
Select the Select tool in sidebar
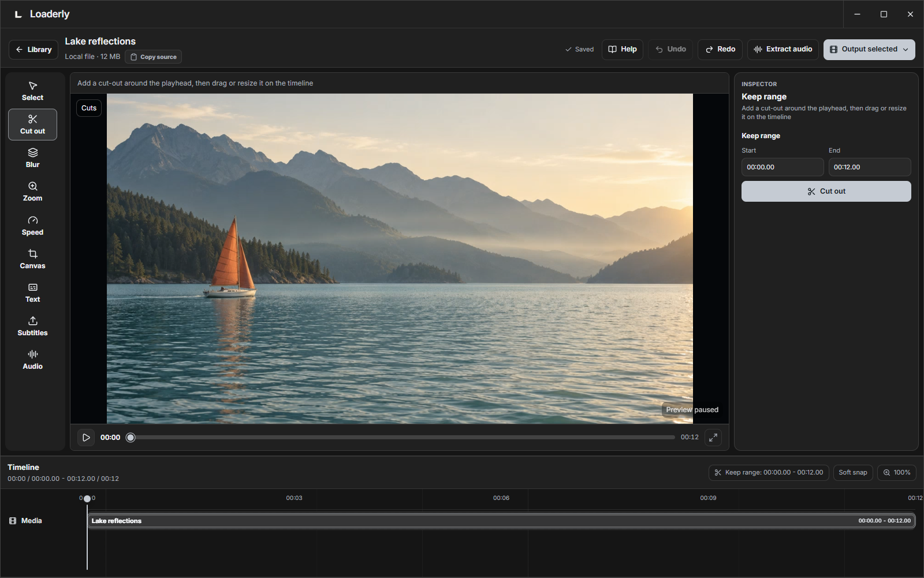coord(32,91)
